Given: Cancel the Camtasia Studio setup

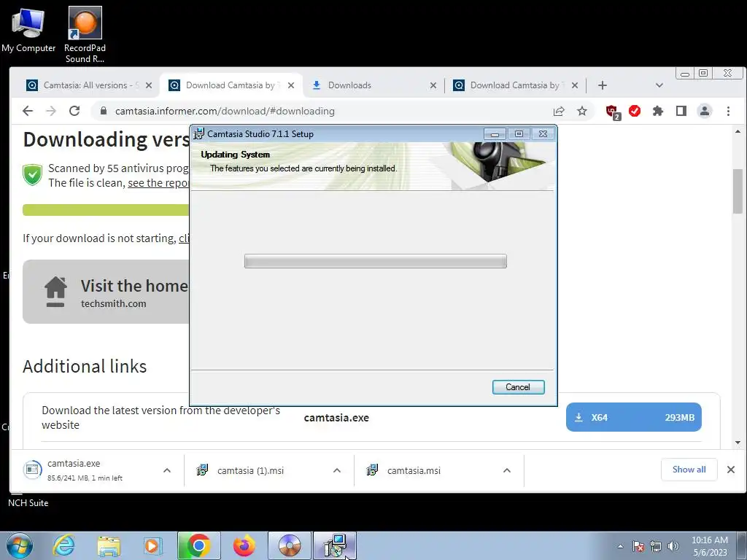Looking at the screenshot, I should (519, 387).
